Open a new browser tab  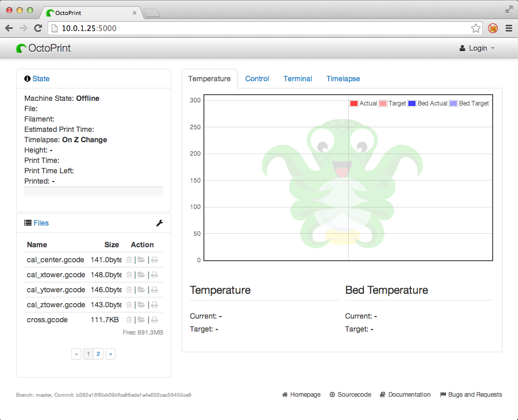[152, 13]
